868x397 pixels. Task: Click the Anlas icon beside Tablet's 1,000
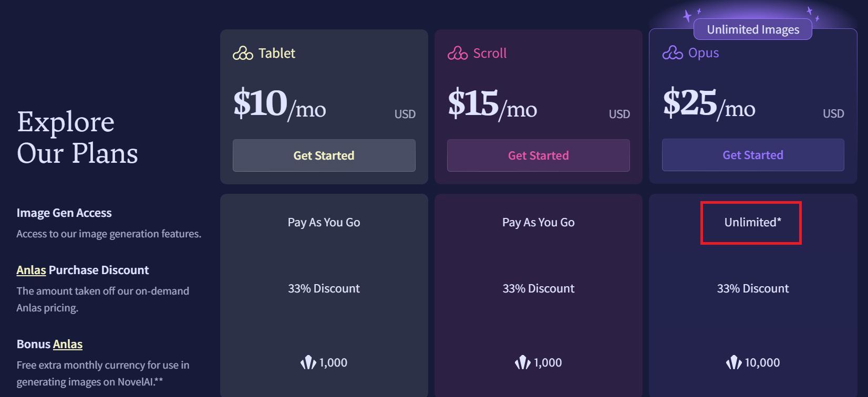(x=308, y=362)
